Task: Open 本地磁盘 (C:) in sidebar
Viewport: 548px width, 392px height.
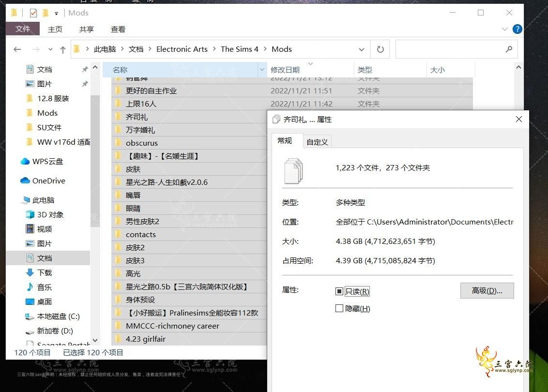Action: pos(59,316)
